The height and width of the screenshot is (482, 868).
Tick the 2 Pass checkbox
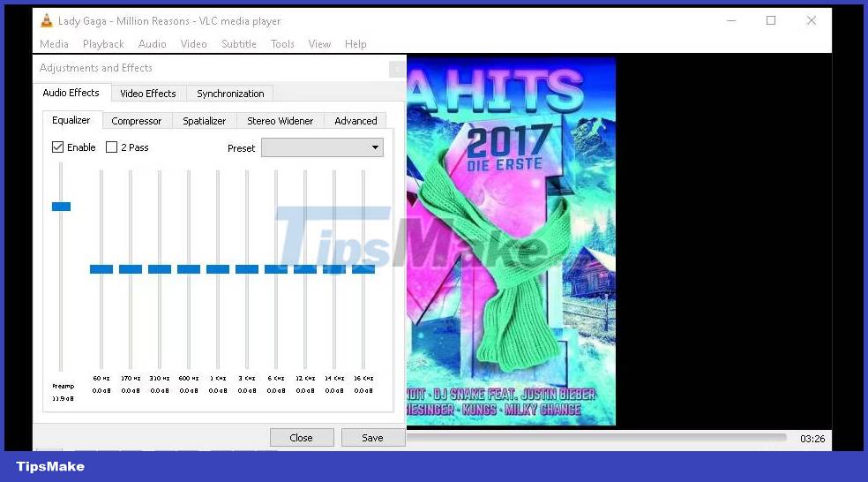111,147
